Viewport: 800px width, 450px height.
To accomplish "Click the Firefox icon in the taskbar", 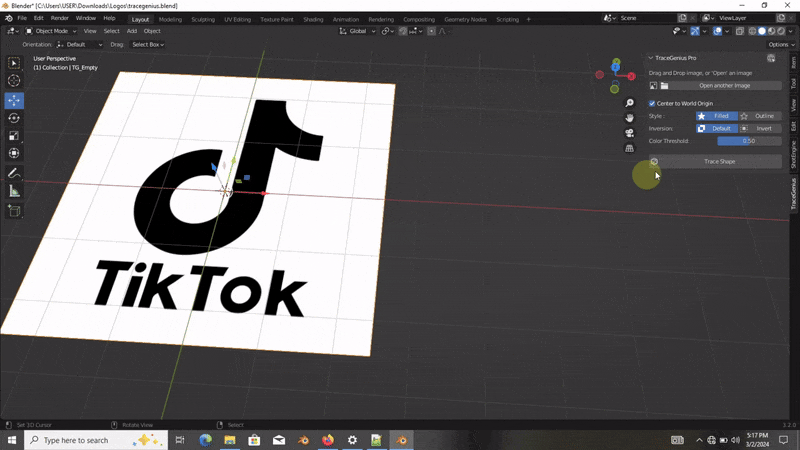I will [x=328, y=440].
